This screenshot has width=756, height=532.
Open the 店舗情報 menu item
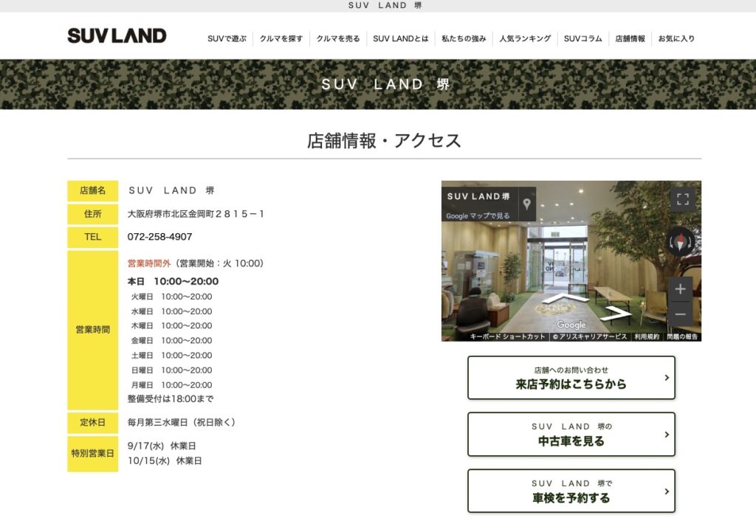point(630,38)
